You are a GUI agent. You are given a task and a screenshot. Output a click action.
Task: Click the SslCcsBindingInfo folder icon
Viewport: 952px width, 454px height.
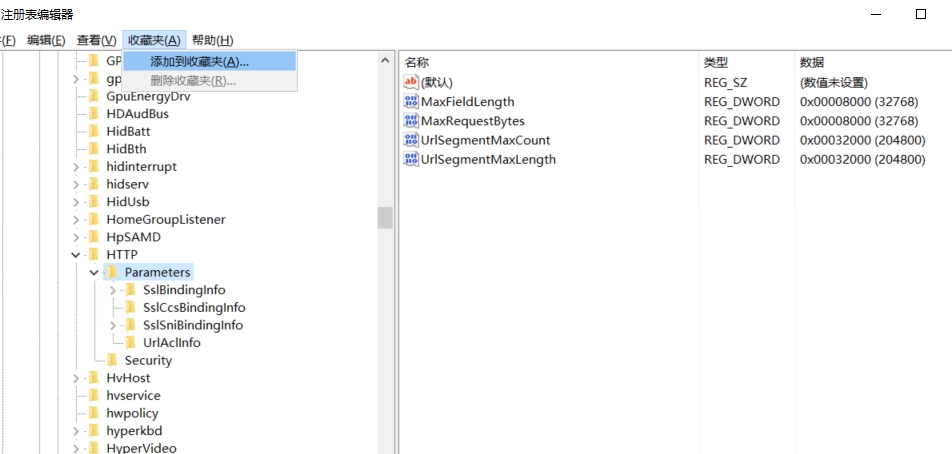[130, 307]
